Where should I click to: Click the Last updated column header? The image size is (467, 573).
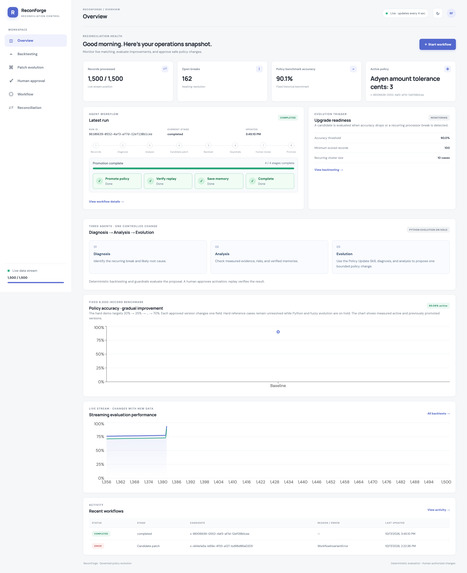click(395, 523)
